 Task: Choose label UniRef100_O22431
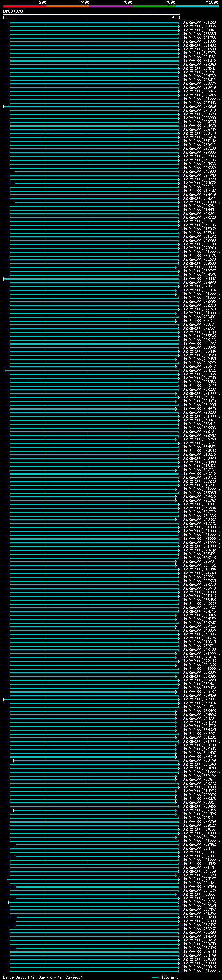click(199, 187)
